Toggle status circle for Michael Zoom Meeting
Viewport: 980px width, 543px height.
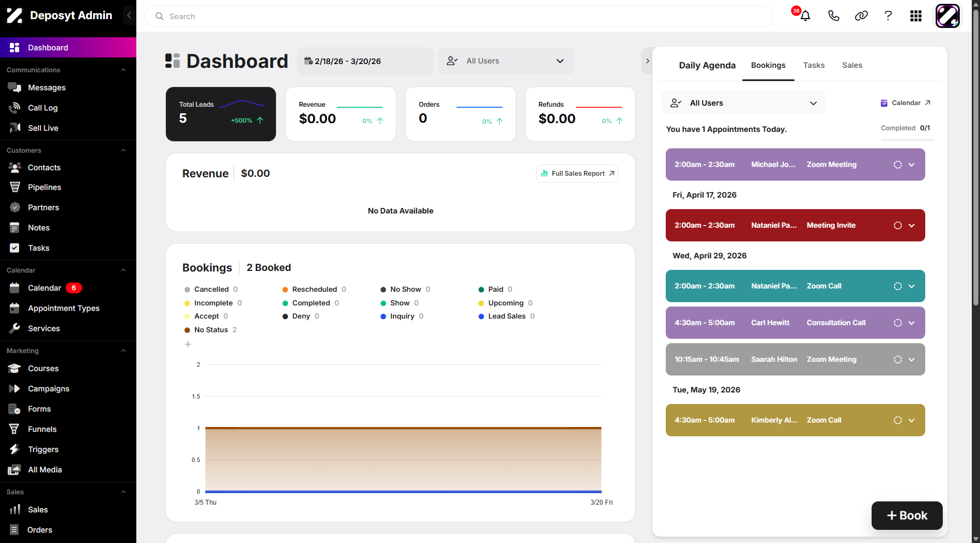[x=898, y=165]
